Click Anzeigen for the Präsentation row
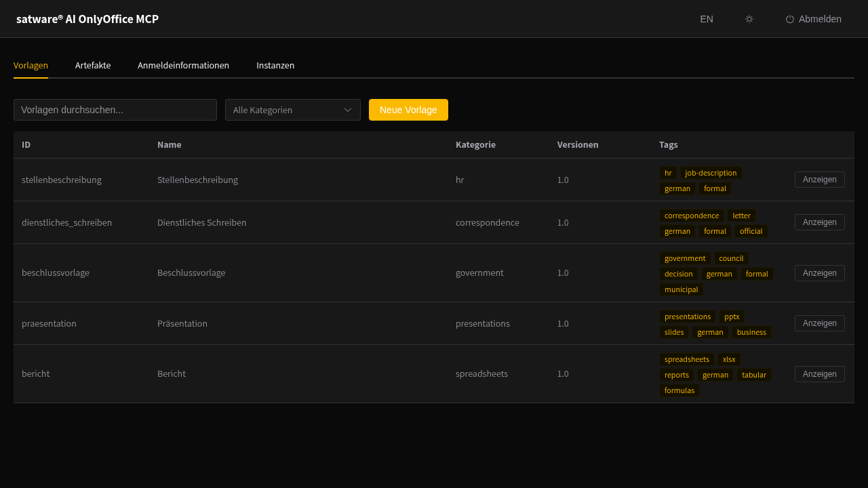868x488 pixels. pos(820,323)
